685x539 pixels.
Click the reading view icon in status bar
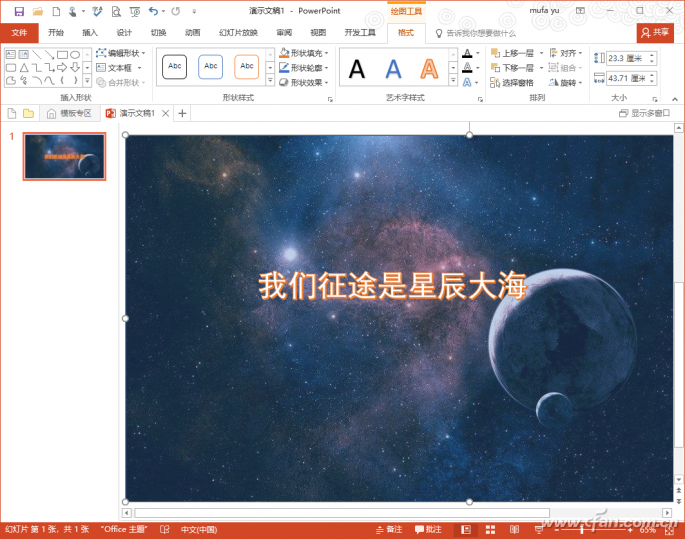pos(515,530)
